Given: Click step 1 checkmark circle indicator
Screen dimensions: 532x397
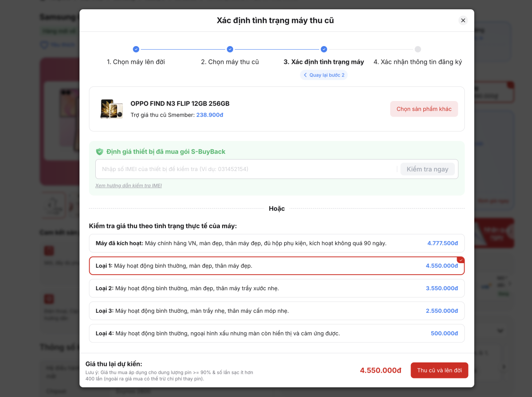Looking at the screenshot, I should pyautogui.click(x=136, y=49).
